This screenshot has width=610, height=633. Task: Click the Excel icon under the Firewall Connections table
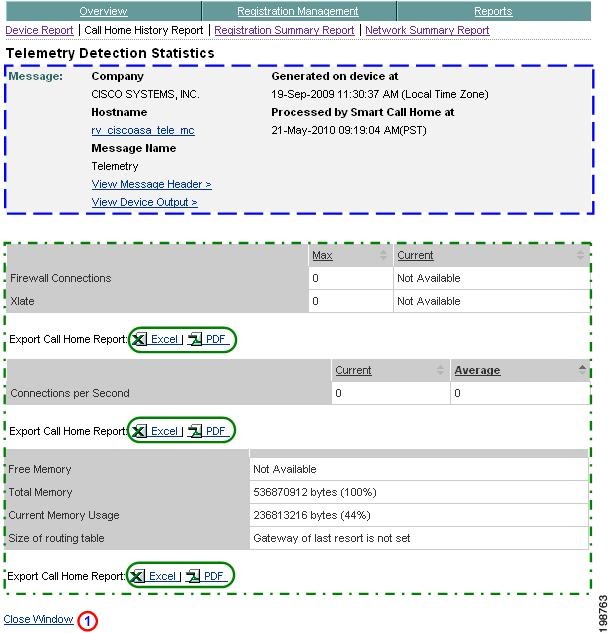click(x=139, y=340)
